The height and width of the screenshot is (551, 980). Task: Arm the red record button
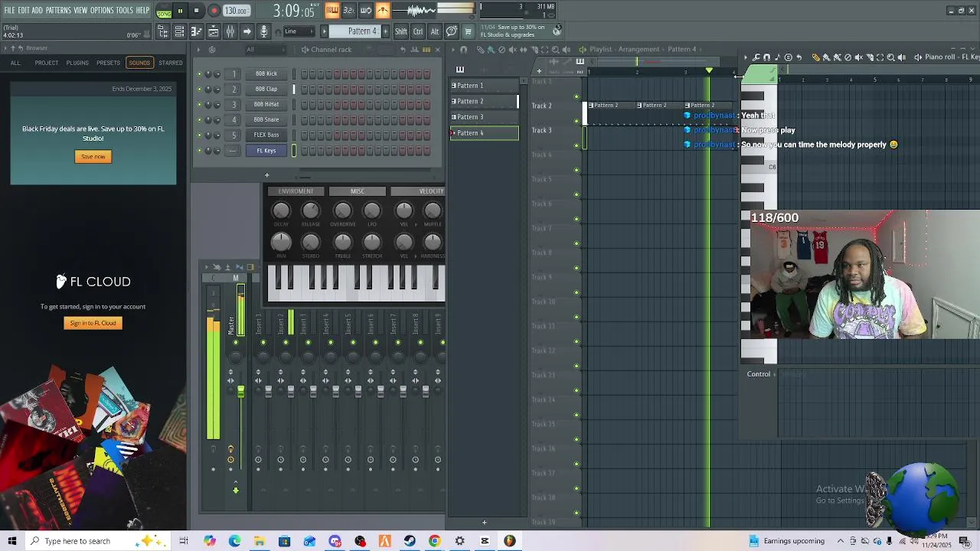(x=214, y=11)
